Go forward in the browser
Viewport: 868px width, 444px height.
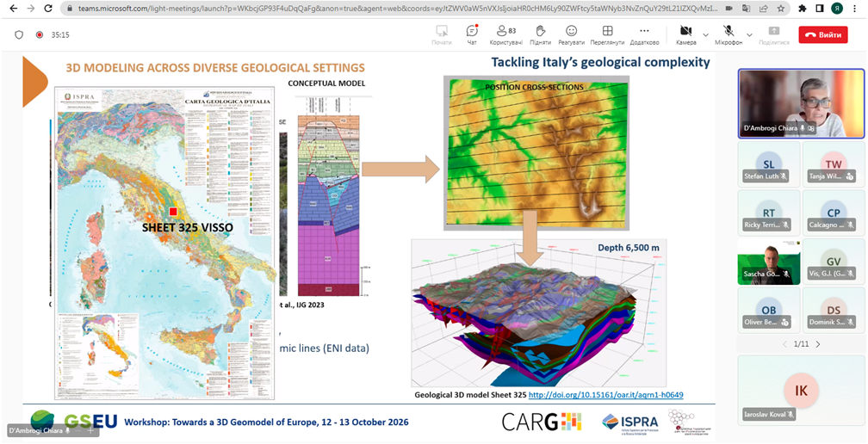coord(30,9)
